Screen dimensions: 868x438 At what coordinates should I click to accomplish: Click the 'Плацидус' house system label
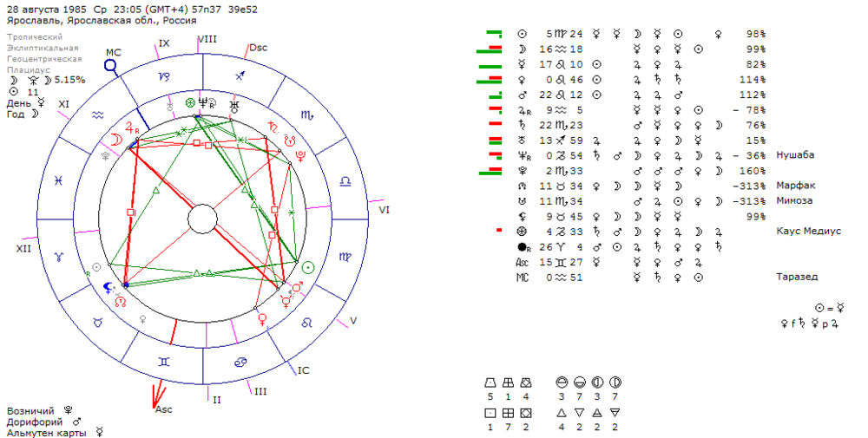29,70
